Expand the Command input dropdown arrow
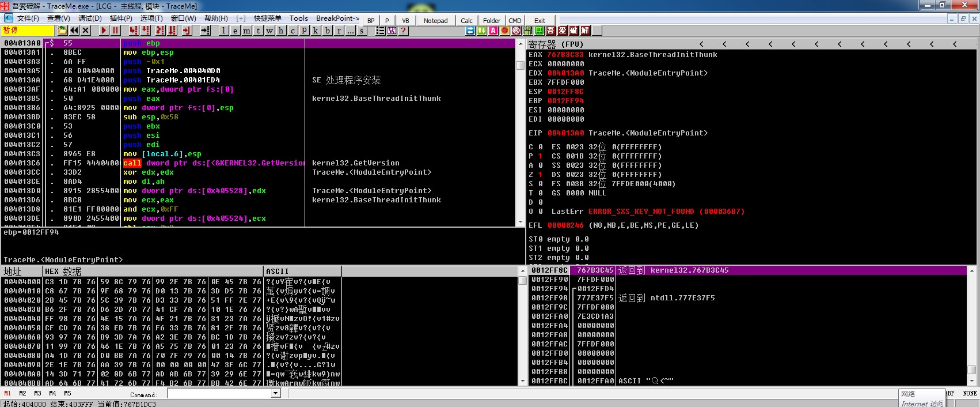 [x=276, y=393]
